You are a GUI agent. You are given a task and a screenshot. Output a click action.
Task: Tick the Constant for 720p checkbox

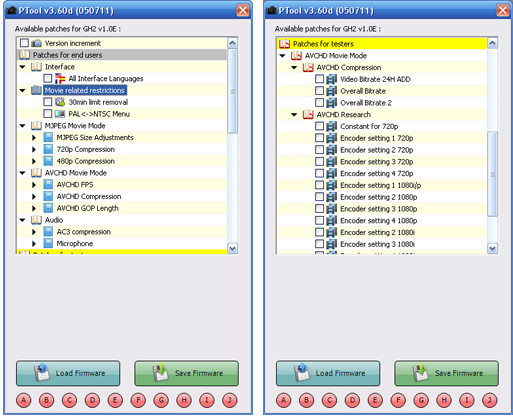[319, 126]
